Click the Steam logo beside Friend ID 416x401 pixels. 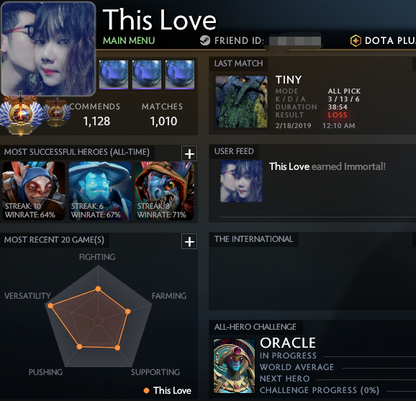(x=205, y=41)
